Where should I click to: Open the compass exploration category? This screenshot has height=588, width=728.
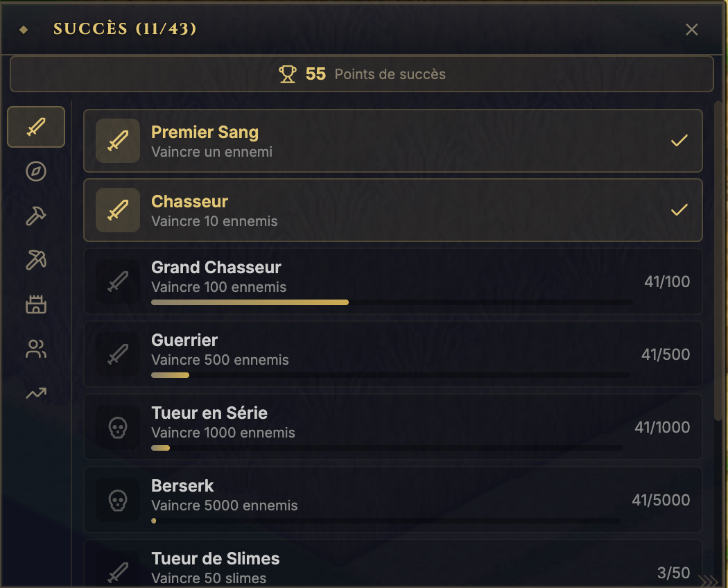click(36, 171)
